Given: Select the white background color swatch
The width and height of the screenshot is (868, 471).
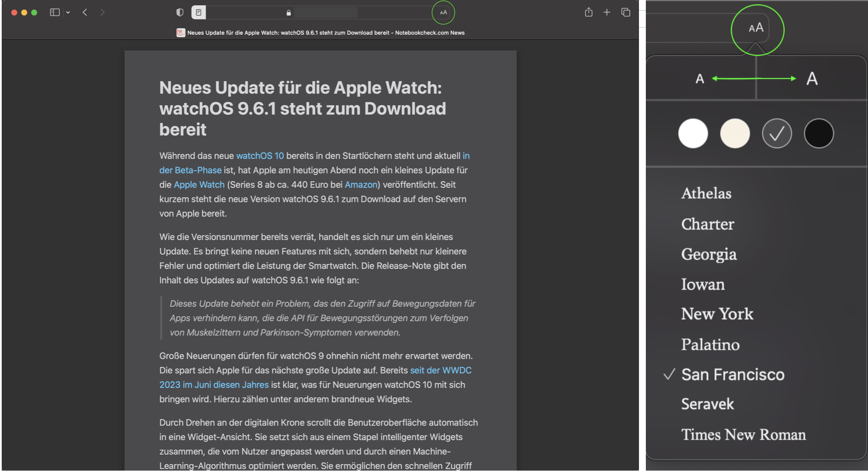Looking at the screenshot, I should [x=693, y=133].
